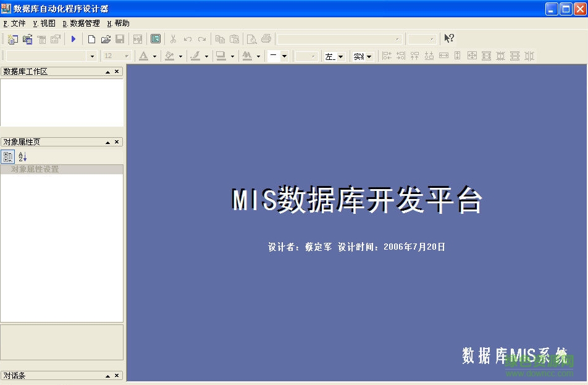Toggle the categorized view icon in 对象属性页
588x385 pixels.
click(x=8, y=156)
